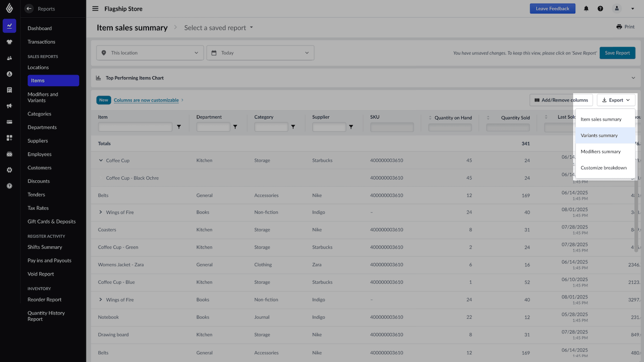Screen dimensions: 644x362
Task: Click the Supplier filter text field
Action: tap(329, 127)
